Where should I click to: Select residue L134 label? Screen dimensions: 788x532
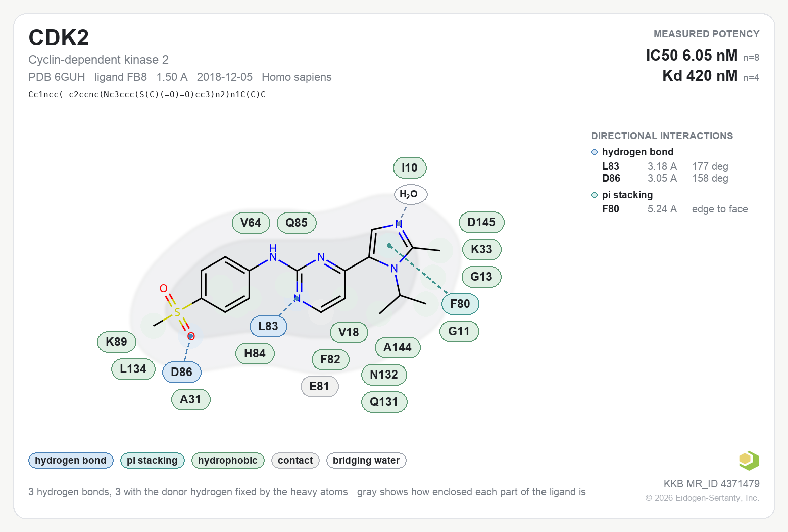coord(133,369)
